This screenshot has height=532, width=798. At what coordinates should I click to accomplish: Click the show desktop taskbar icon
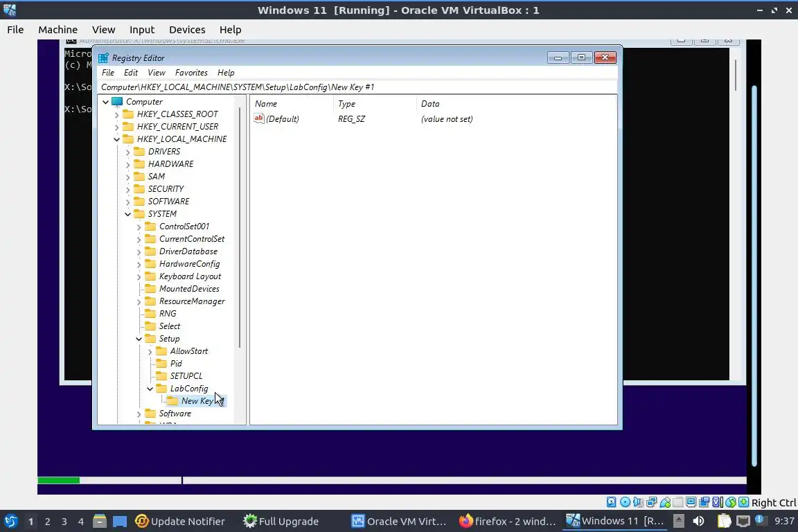[120, 522]
